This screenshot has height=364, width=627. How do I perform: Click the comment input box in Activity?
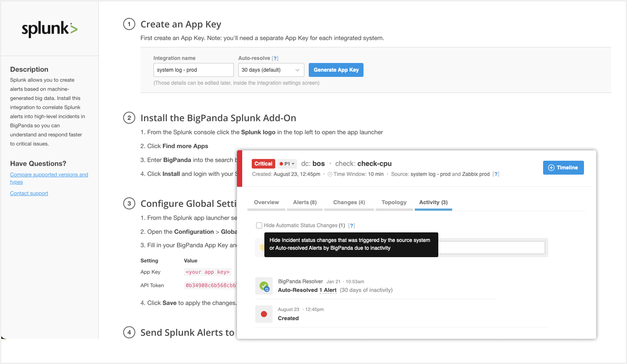pos(491,248)
